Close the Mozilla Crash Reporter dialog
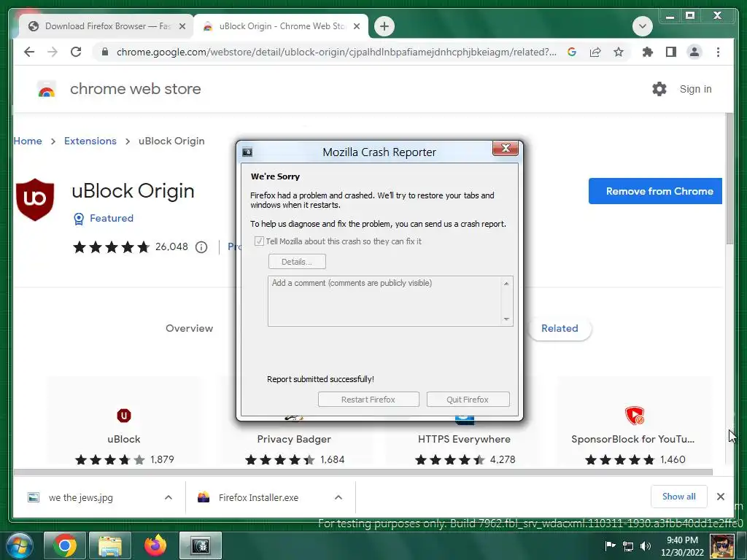This screenshot has height=560, width=747. tap(505, 149)
